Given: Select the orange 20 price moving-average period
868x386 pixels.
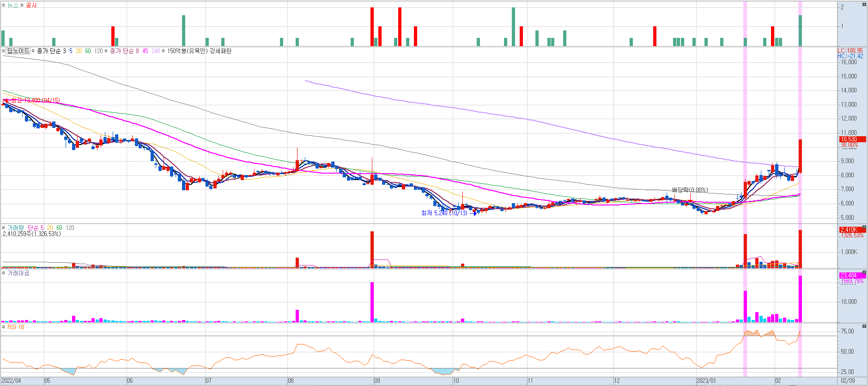Looking at the screenshot, I should point(79,51).
